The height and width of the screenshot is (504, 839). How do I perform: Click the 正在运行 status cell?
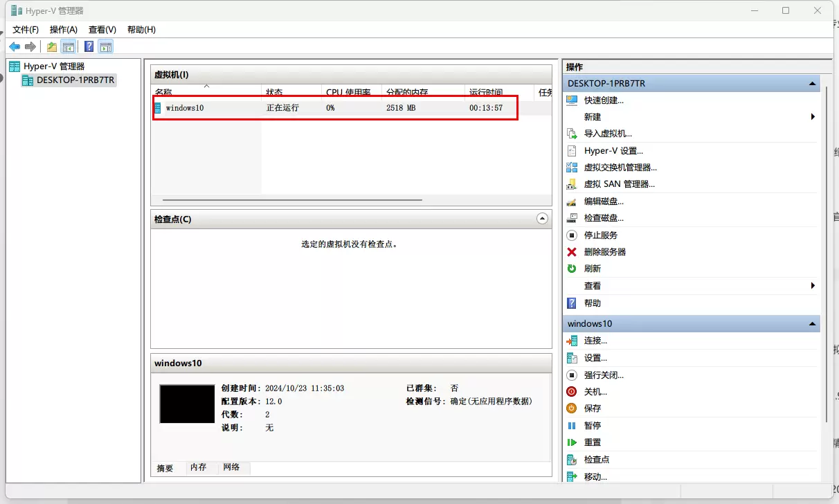click(x=283, y=108)
